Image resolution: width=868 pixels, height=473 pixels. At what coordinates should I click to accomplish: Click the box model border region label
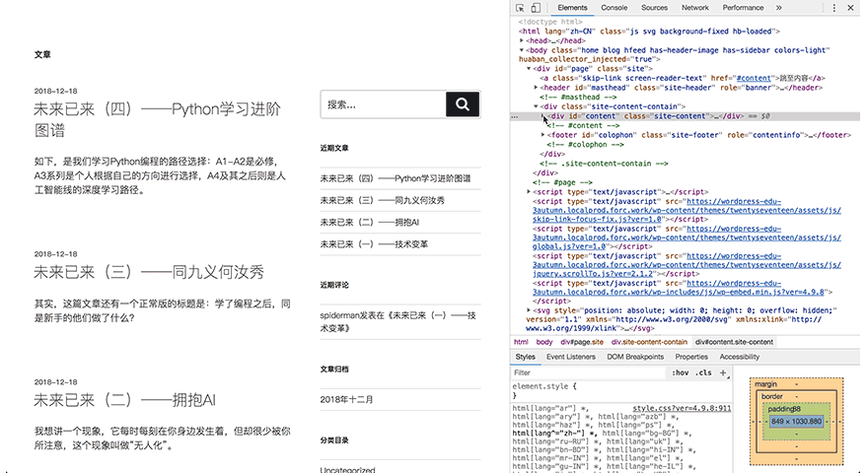coord(771,396)
